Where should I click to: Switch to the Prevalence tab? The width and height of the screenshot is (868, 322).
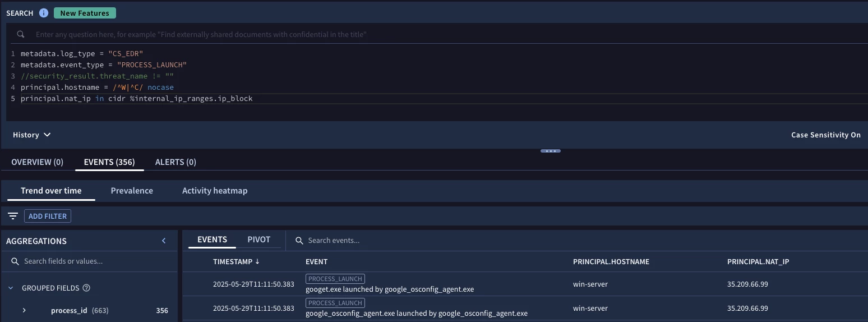tap(132, 191)
